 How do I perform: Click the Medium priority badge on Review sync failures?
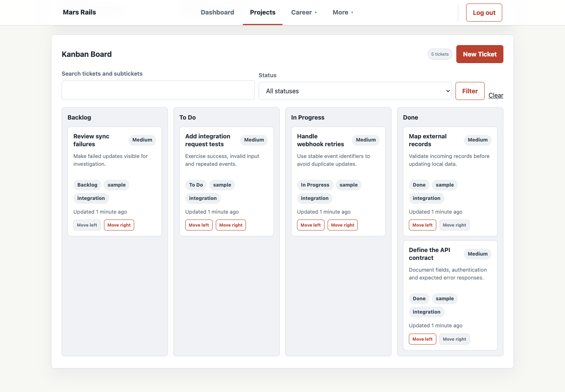coord(142,140)
